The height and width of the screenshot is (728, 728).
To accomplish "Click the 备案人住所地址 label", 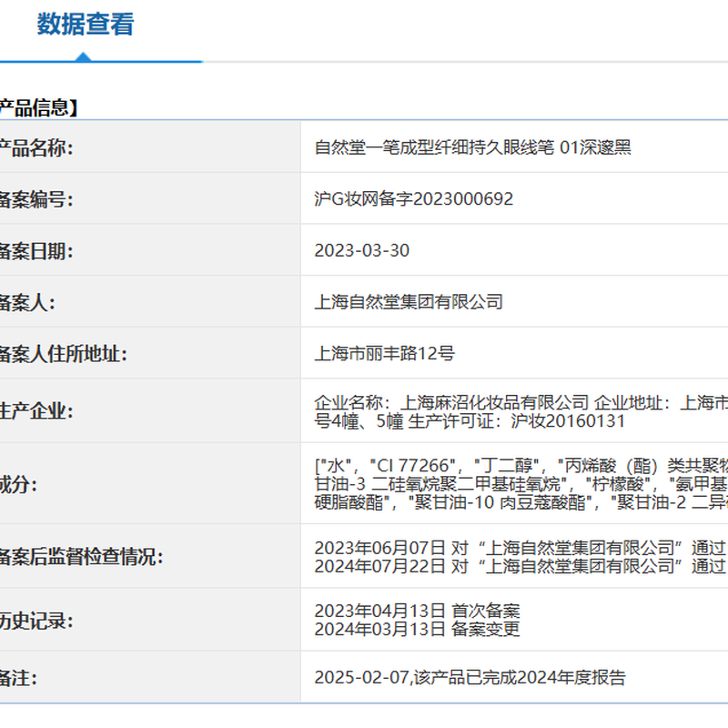I will pyautogui.click(x=62, y=354).
